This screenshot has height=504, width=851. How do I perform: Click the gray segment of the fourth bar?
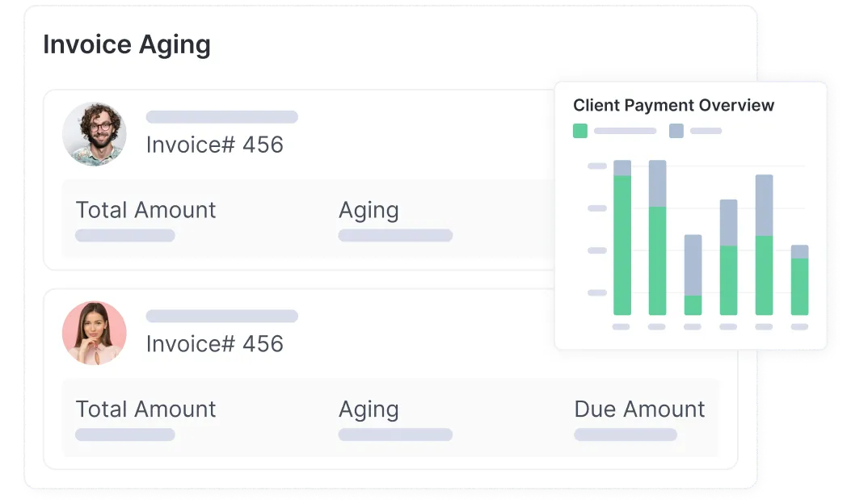(x=728, y=223)
